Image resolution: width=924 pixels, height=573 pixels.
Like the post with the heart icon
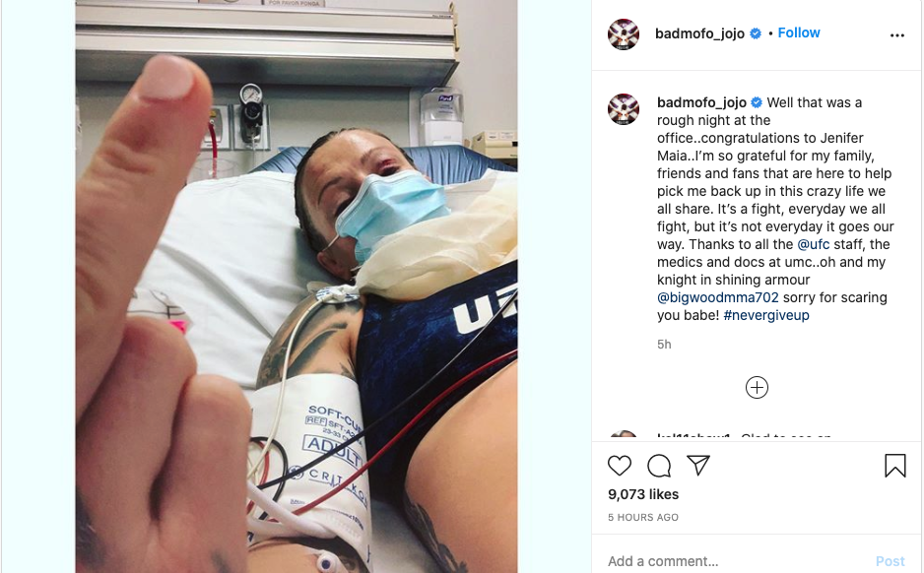coord(620,466)
